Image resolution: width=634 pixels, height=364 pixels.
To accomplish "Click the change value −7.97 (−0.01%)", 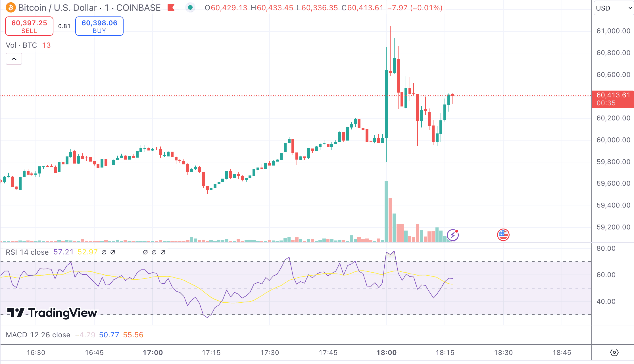I will click(x=415, y=8).
